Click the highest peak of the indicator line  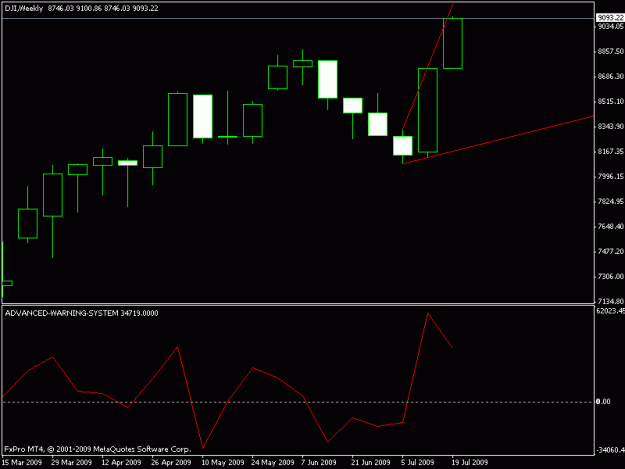pyautogui.click(x=427, y=314)
